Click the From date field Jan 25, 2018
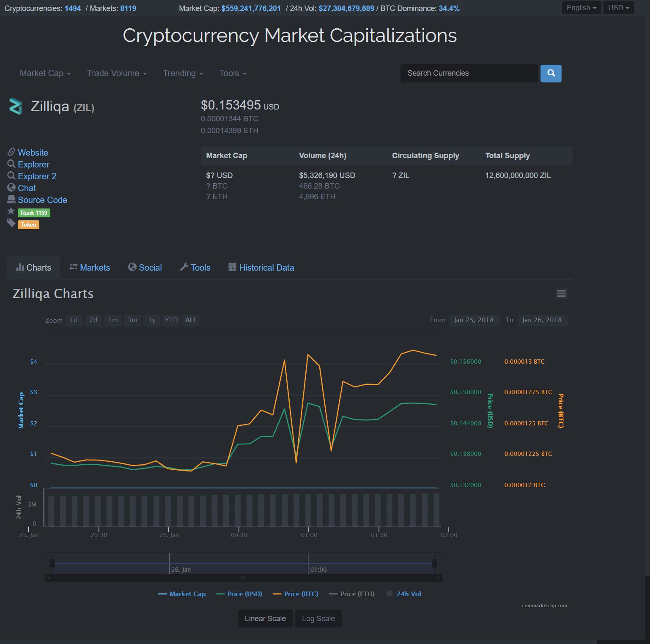Image resolution: width=650 pixels, height=644 pixels. pos(474,320)
